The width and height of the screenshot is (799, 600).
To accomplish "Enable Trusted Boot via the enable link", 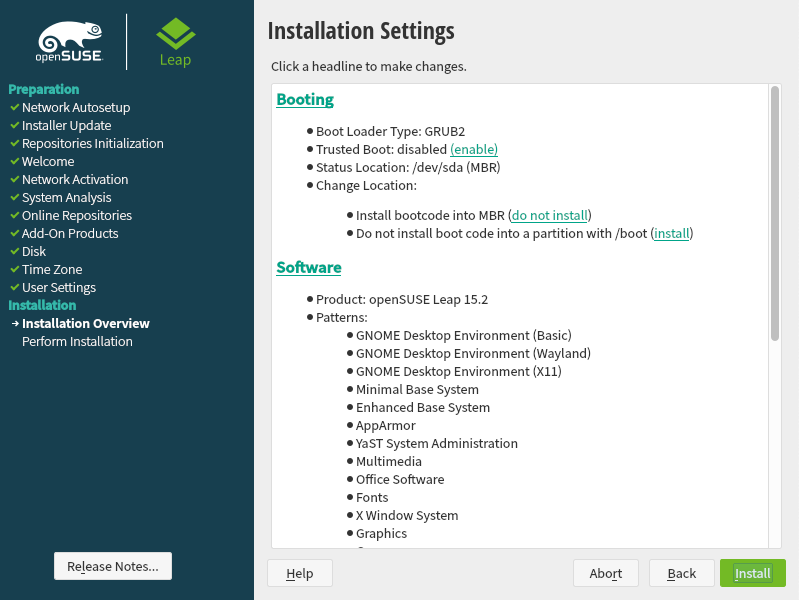I will click(474, 149).
